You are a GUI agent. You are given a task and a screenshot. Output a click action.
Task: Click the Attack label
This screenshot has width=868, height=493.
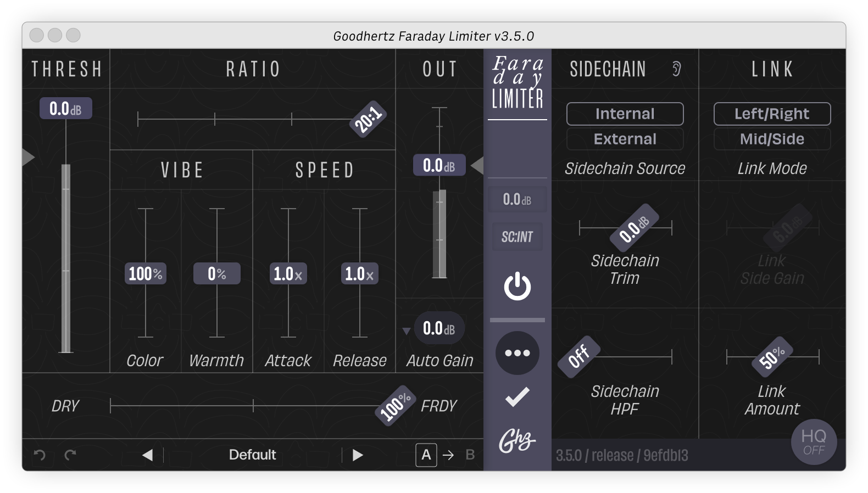click(x=288, y=361)
